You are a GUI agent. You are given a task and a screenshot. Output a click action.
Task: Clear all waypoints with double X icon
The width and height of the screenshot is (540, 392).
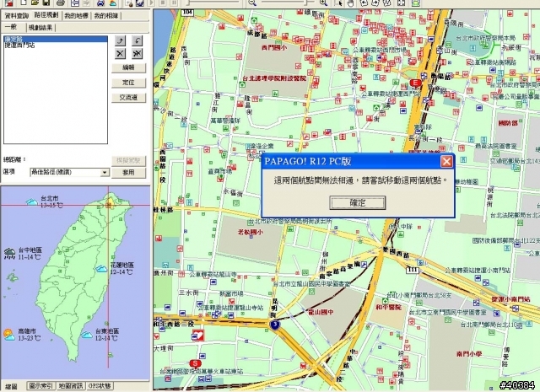tap(137, 53)
